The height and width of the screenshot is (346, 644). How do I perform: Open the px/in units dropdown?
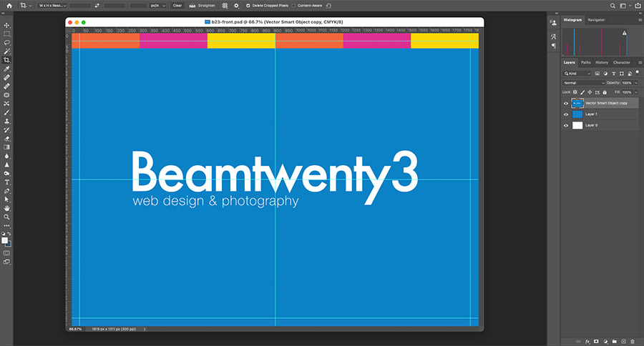(157, 6)
